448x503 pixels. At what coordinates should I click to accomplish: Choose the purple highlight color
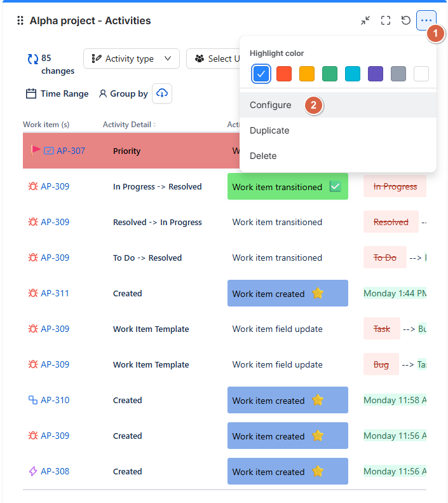point(376,74)
